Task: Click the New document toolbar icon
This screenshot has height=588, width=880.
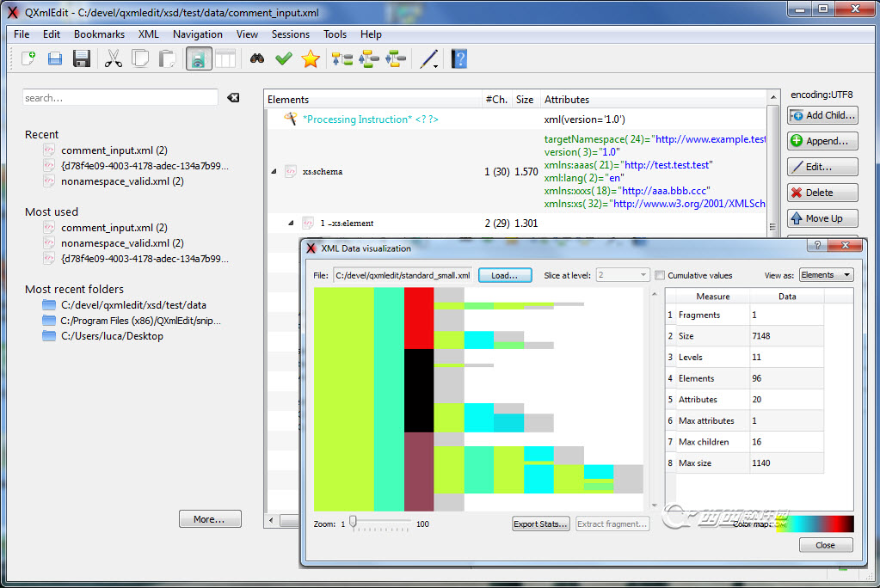Action: pos(28,58)
